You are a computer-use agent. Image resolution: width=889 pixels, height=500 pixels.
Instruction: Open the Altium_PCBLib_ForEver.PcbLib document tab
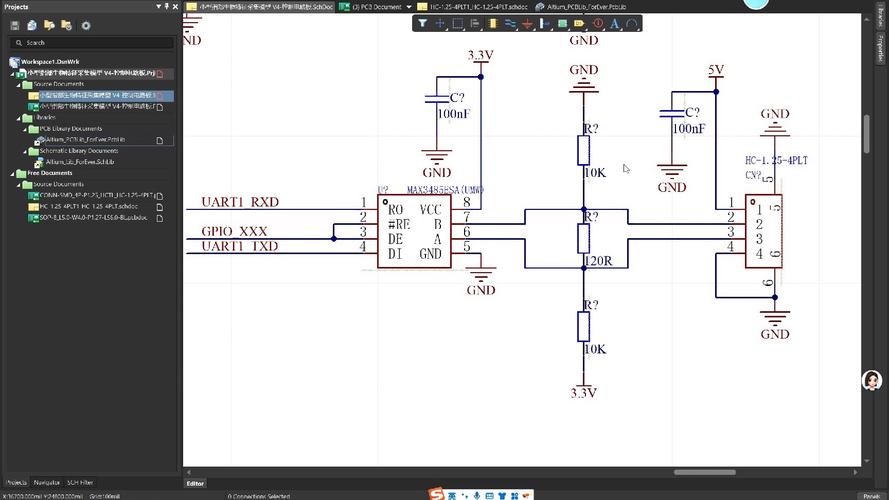(x=586, y=7)
